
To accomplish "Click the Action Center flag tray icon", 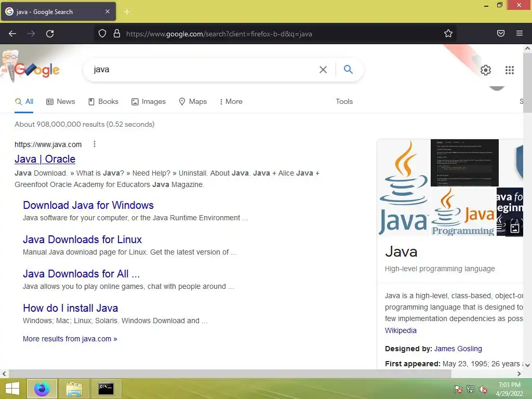I will 458,389.
